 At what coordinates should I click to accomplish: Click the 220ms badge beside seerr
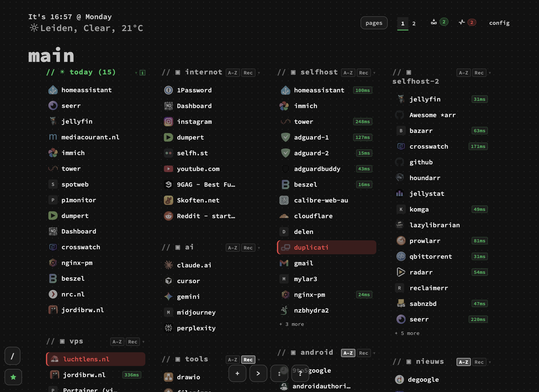[x=478, y=319]
